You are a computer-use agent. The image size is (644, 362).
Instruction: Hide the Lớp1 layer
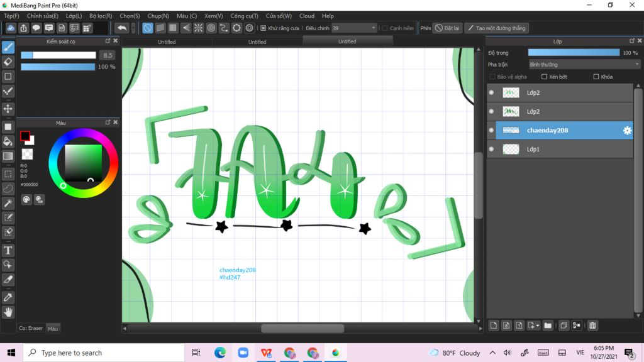pos(491,150)
